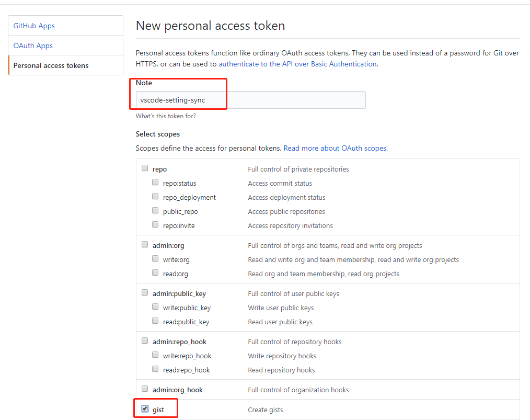Enable read:public_key scope
Screen dimensions: 530x420
click(x=155, y=321)
